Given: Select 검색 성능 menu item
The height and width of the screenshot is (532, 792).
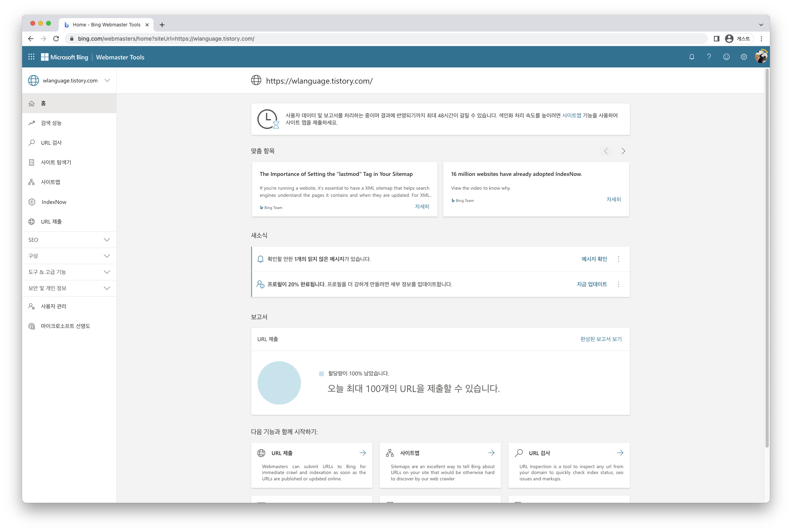Looking at the screenshot, I should point(51,123).
